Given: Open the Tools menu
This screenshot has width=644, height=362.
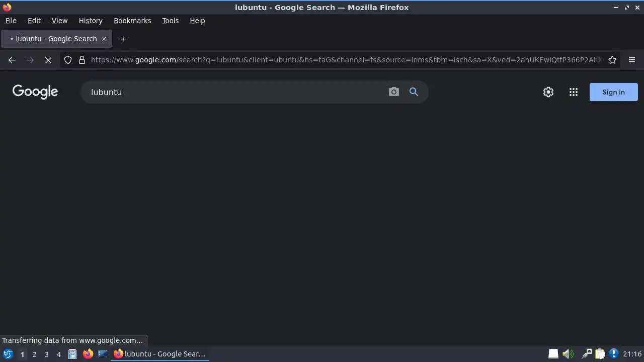Looking at the screenshot, I should [171, 21].
